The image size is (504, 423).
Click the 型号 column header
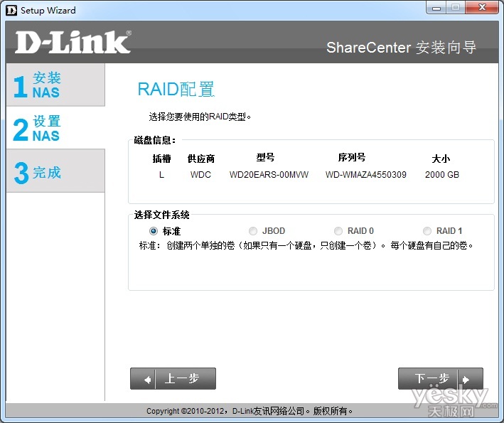[265, 157]
